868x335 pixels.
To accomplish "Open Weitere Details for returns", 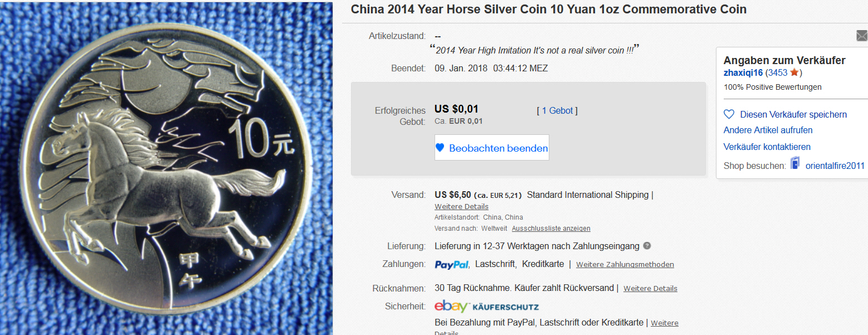I will (x=650, y=289).
